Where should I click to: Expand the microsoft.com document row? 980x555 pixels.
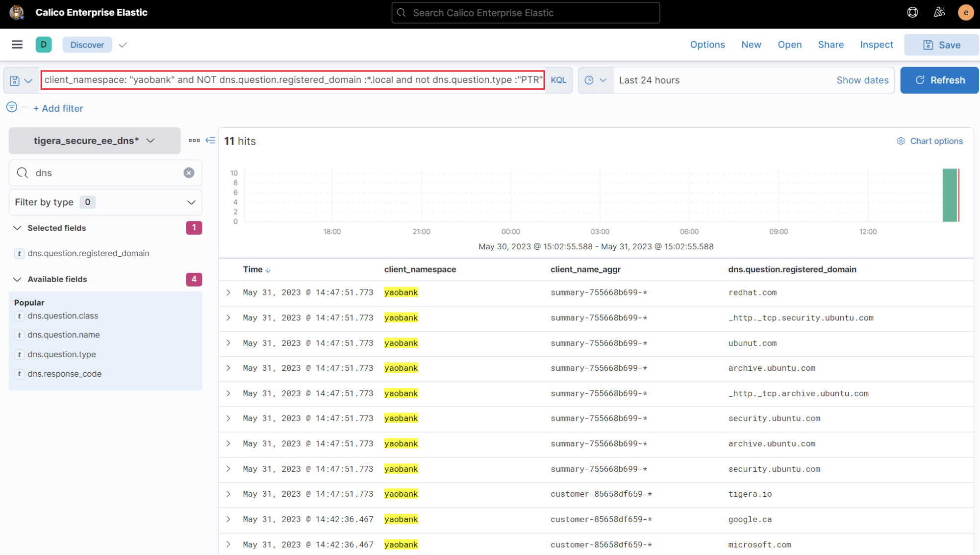point(228,544)
